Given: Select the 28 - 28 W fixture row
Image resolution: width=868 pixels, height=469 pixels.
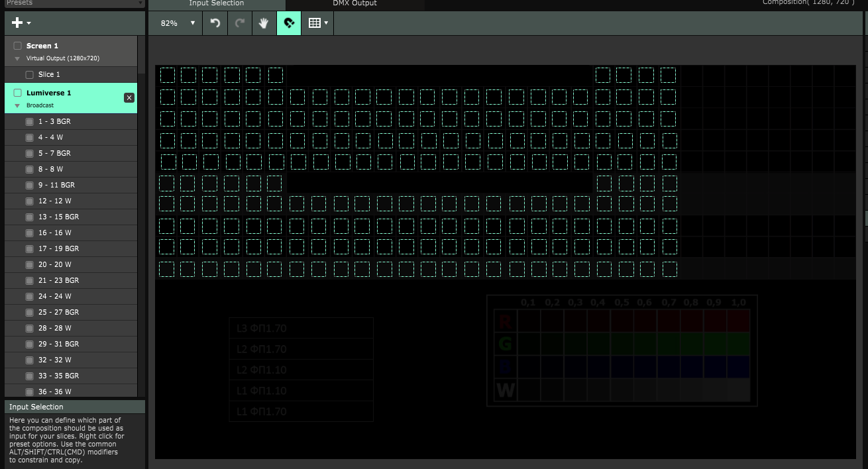Looking at the screenshot, I should (54, 329).
